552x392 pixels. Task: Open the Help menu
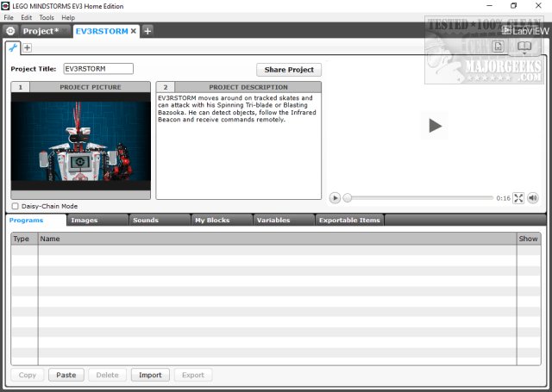[x=68, y=17]
